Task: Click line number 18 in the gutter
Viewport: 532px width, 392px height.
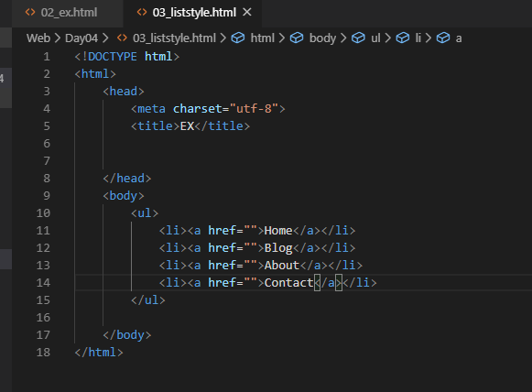Action: point(43,353)
